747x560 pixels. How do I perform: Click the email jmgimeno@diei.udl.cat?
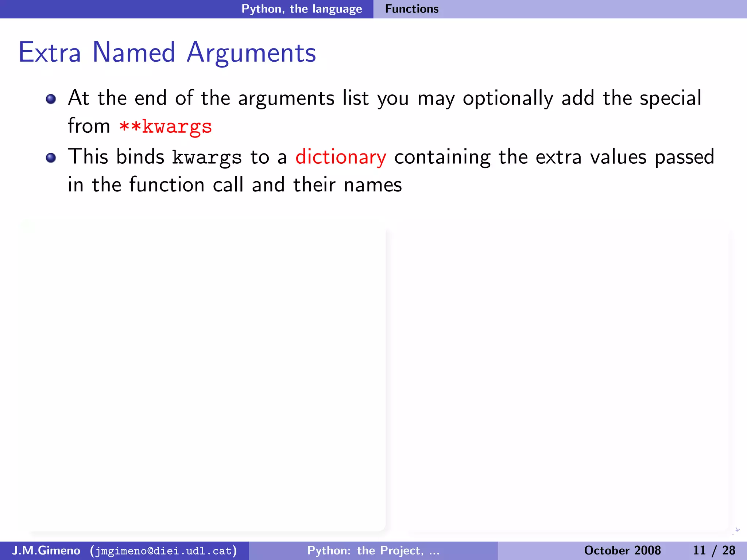[163, 551]
